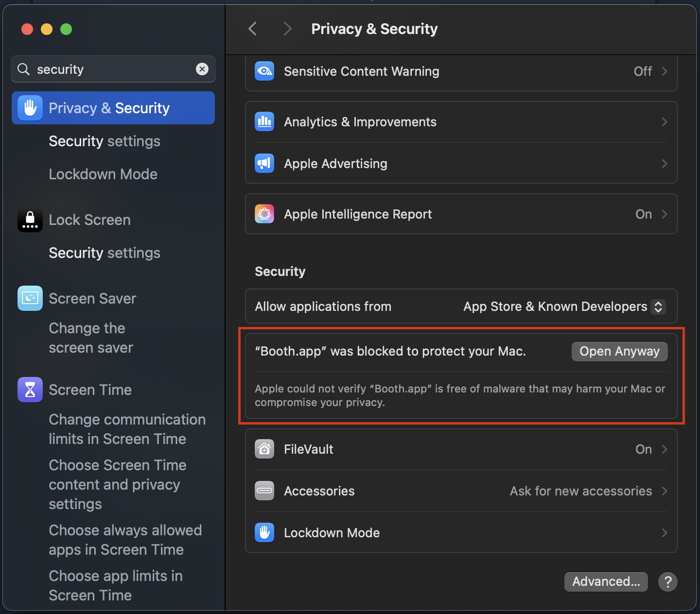The width and height of the screenshot is (700, 614).
Task: Click the Sensitive Content Warning 'Off' value
Action: tap(643, 71)
